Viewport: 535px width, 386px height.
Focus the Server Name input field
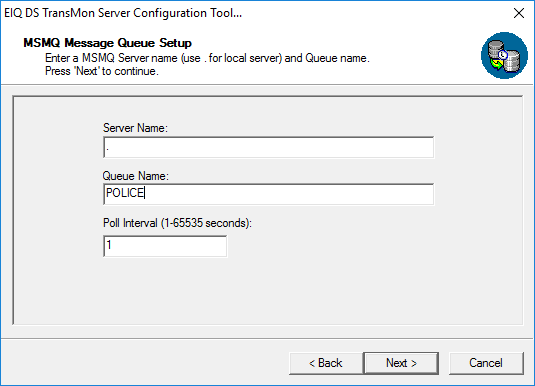[x=269, y=147]
